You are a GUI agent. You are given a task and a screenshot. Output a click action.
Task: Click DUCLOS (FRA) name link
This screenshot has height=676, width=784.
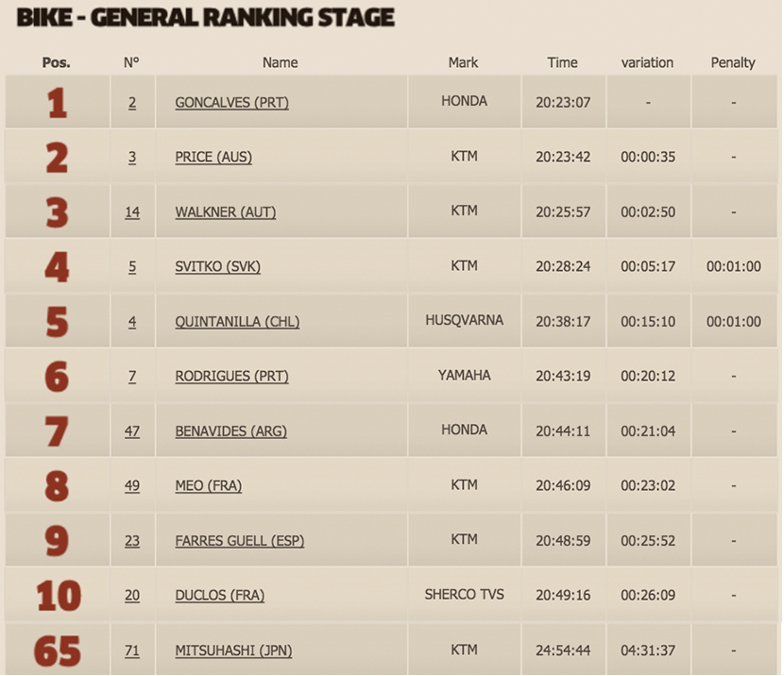219,595
